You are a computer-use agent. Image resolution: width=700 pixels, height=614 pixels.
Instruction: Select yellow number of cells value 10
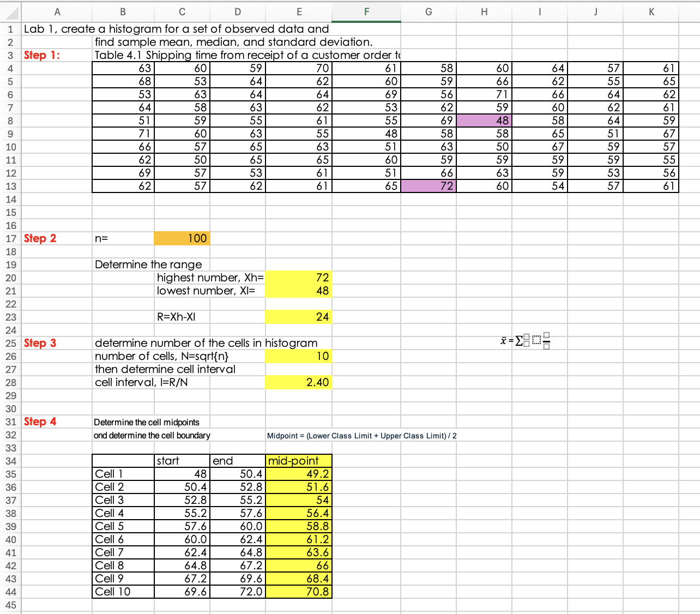(299, 356)
